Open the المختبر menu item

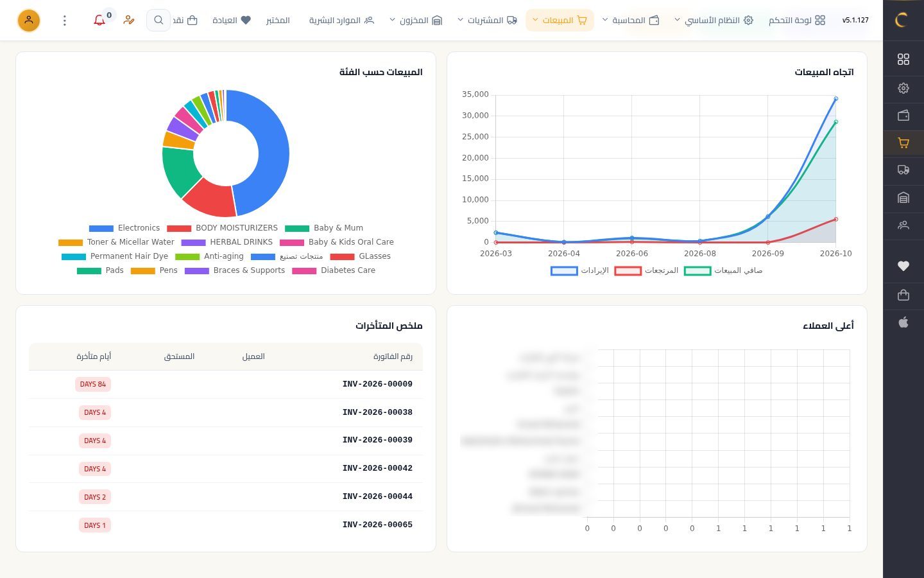coord(278,21)
